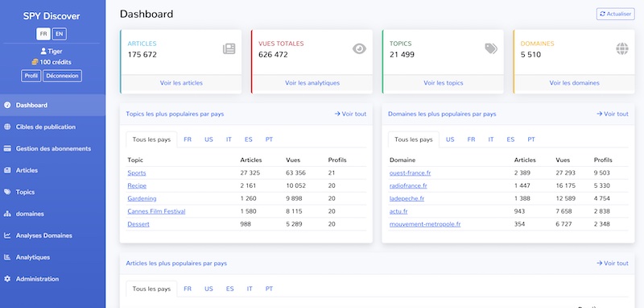Select Tous les pays tab in Topics panel
Viewport: 644px width, 308px height.
click(151, 139)
